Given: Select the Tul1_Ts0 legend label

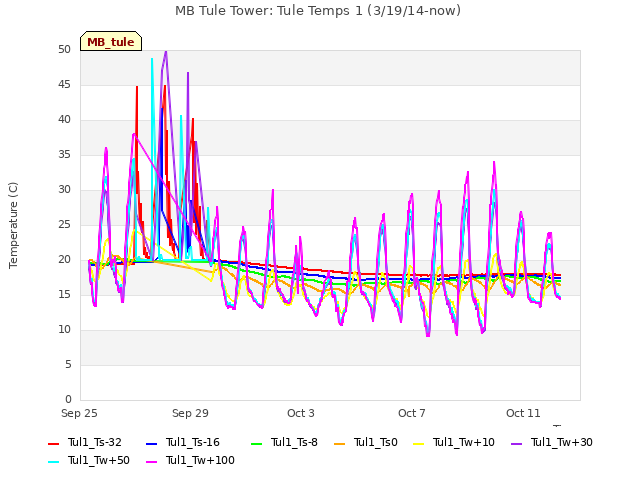Looking at the screenshot, I should tap(376, 442).
